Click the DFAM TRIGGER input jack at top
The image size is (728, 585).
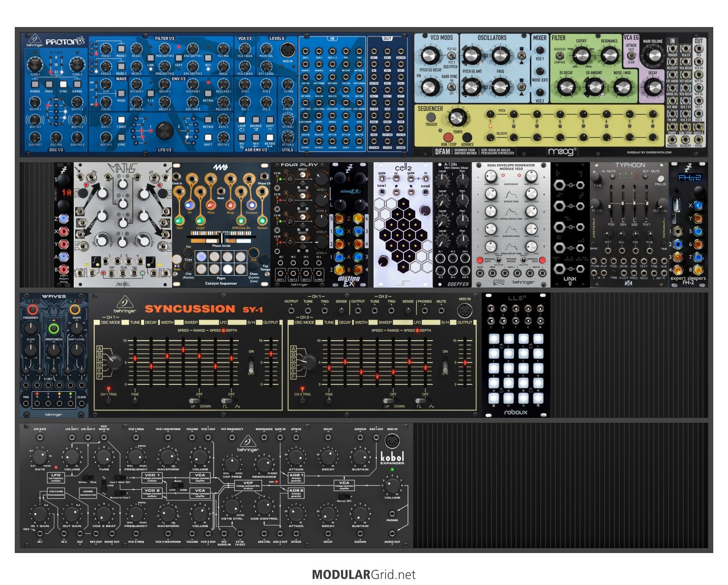coord(672,49)
